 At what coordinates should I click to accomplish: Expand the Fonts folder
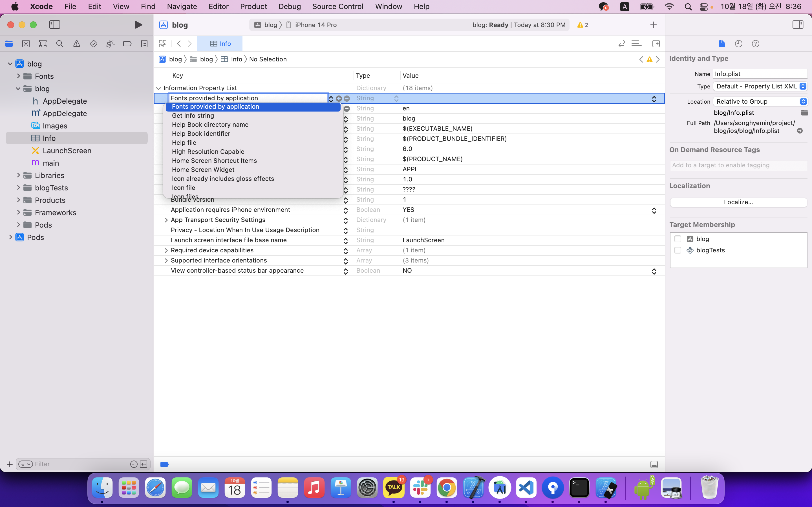(x=18, y=76)
